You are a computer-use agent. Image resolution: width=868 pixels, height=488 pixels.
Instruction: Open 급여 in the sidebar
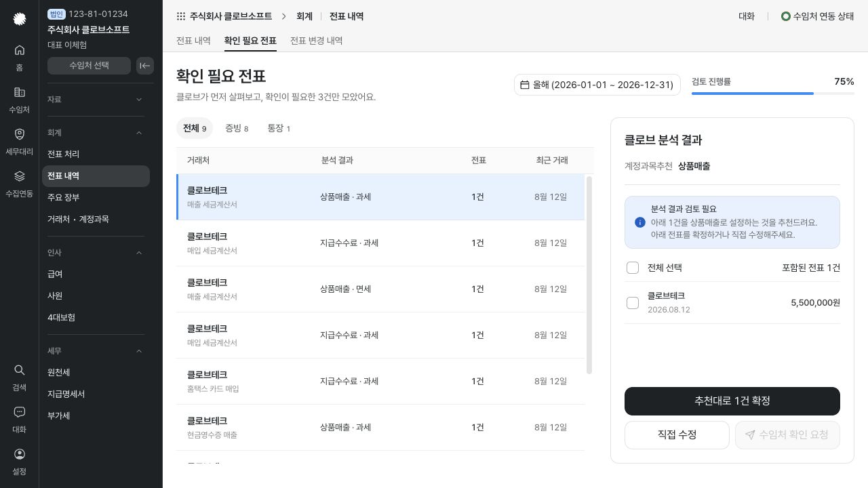tap(96, 274)
